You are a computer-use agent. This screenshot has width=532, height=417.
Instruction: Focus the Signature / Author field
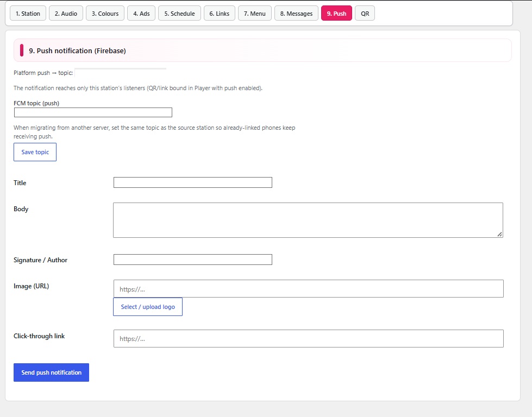point(193,260)
